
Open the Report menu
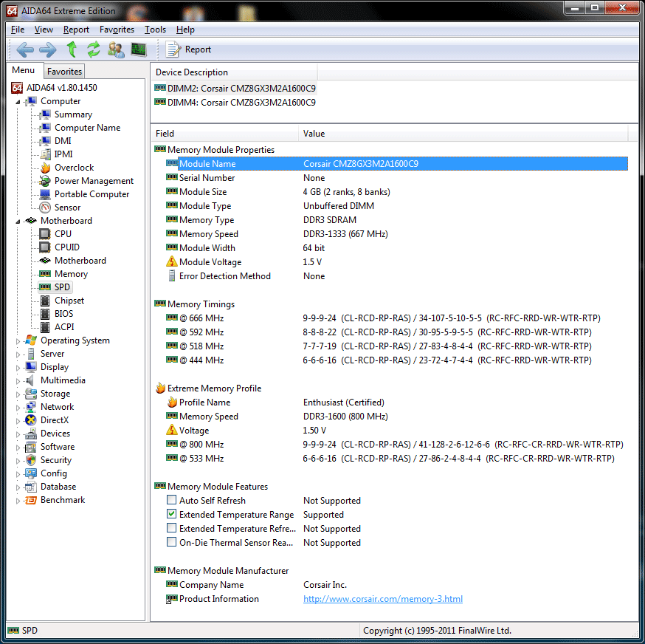(x=76, y=30)
